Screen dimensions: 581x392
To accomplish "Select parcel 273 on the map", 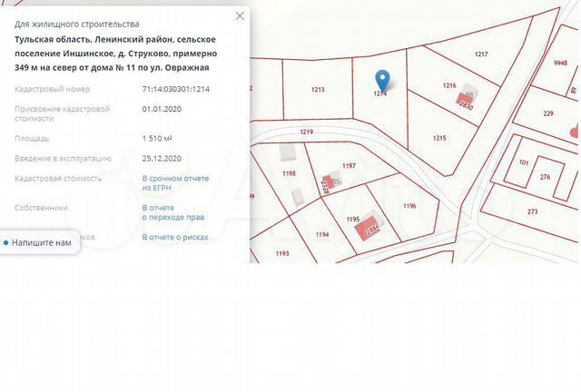I will coord(532,211).
